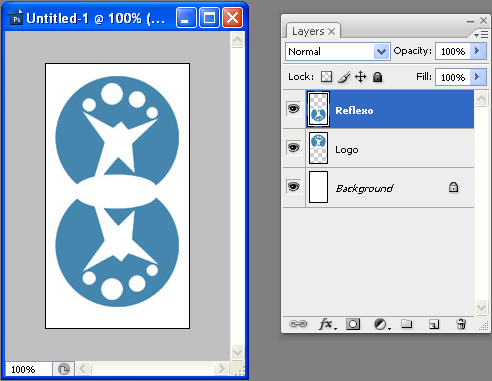The height and width of the screenshot is (381, 492).
Task: Select the Logo layer name
Action: coord(347,150)
